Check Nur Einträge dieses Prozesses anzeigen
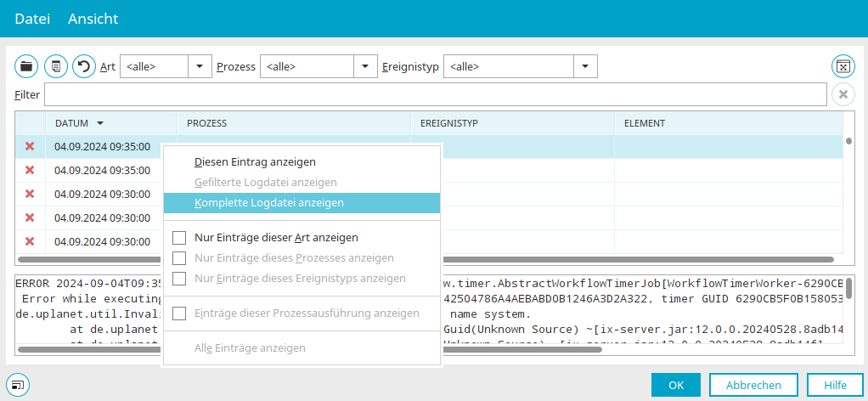 (x=179, y=258)
